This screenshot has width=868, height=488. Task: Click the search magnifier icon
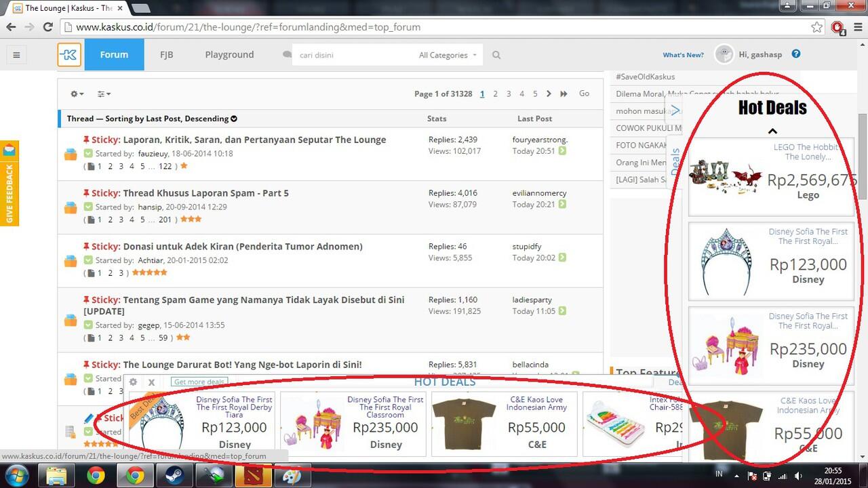[496, 55]
